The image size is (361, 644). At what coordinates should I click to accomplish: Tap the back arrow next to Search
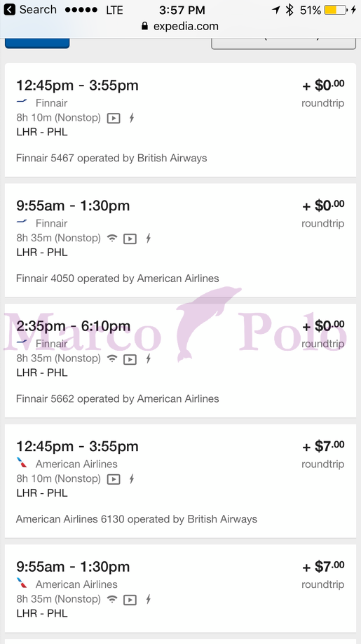click(9, 9)
